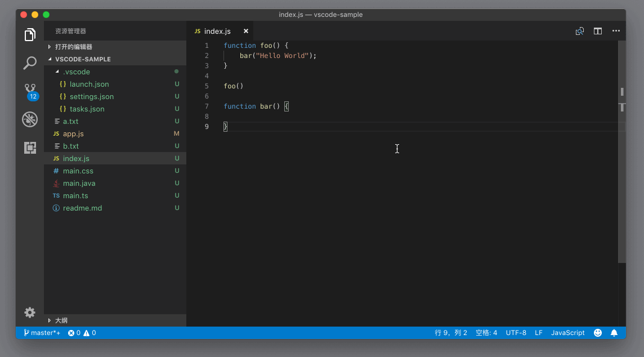Open the editor More Actions ellipsis
Viewport: 644px width, 357px height.
(616, 32)
